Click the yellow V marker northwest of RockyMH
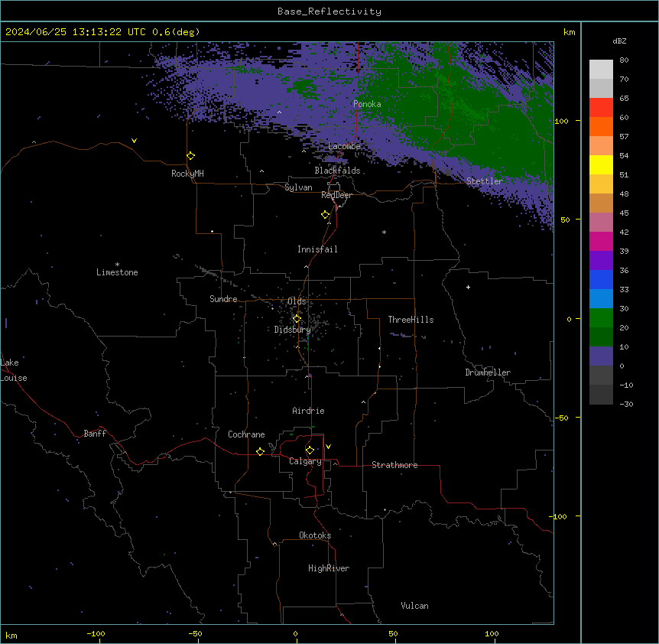This screenshot has height=644, width=659. [134, 141]
